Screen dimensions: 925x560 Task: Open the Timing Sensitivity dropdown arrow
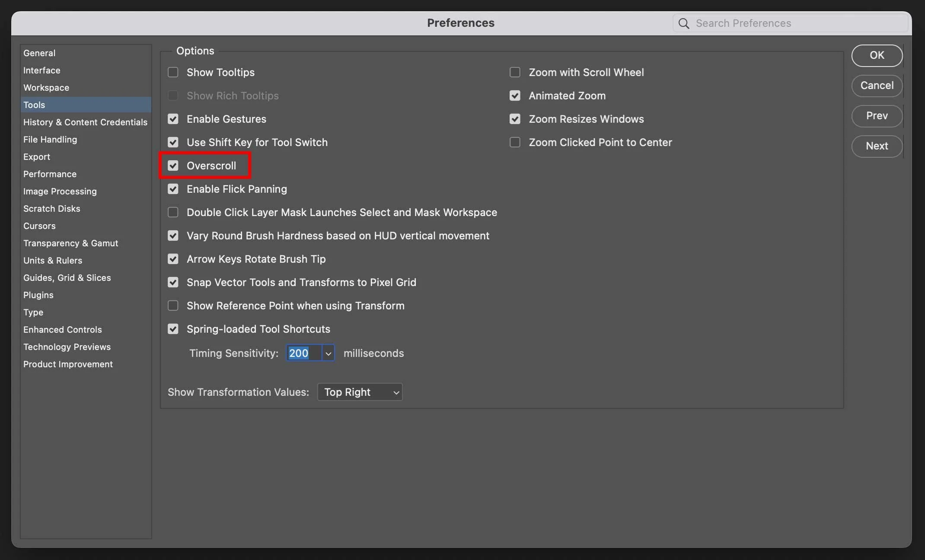pyautogui.click(x=329, y=353)
